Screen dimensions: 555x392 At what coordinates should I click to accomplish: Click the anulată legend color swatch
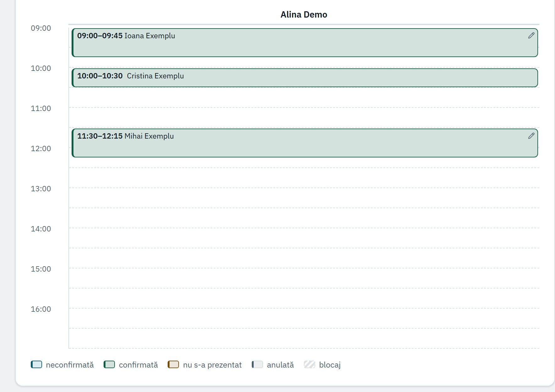point(257,364)
